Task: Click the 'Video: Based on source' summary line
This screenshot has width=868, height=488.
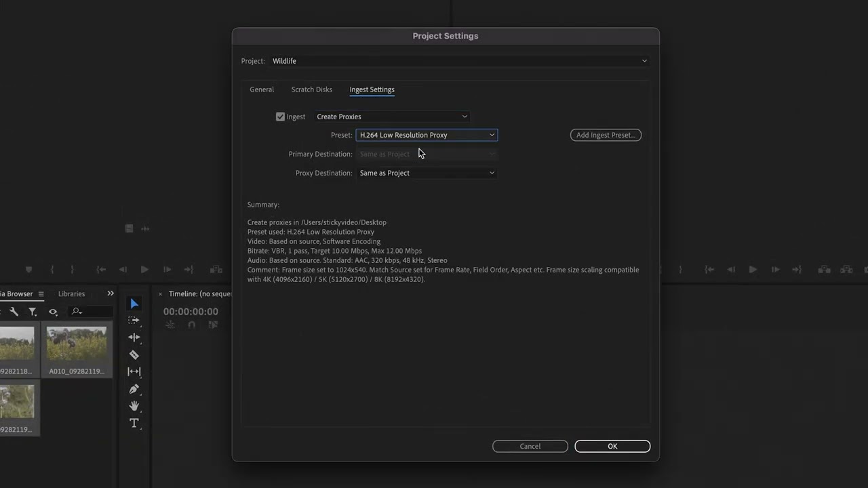Action: point(314,241)
